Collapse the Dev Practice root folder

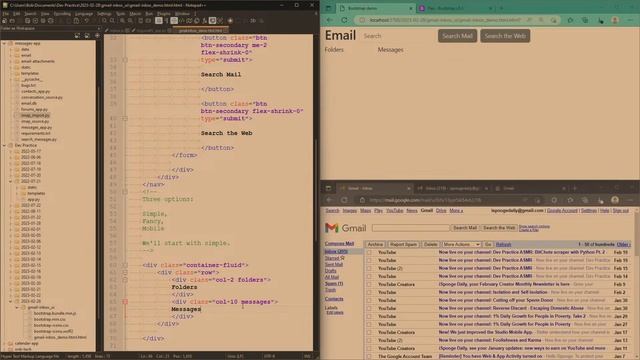pyautogui.click(x=4, y=145)
